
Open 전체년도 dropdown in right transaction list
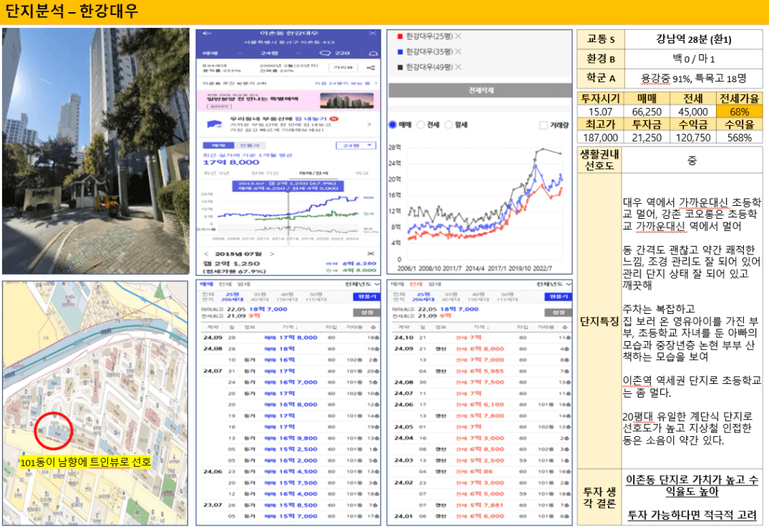point(554,285)
